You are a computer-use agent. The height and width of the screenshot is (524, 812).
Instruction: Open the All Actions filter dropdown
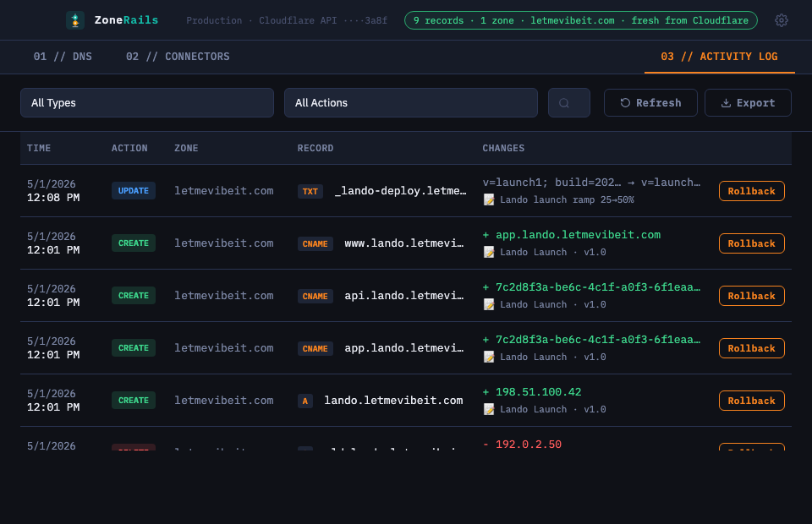pyautogui.click(x=411, y=102)
